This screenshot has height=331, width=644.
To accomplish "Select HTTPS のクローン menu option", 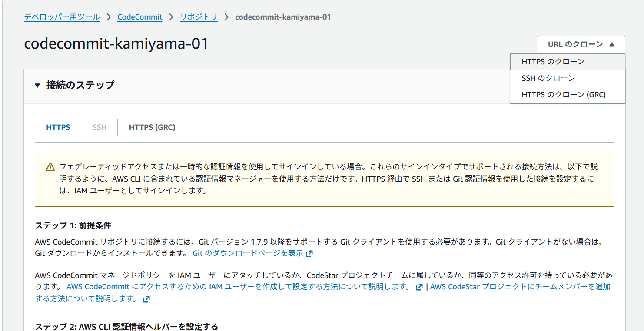I will (x=568, y=62).
